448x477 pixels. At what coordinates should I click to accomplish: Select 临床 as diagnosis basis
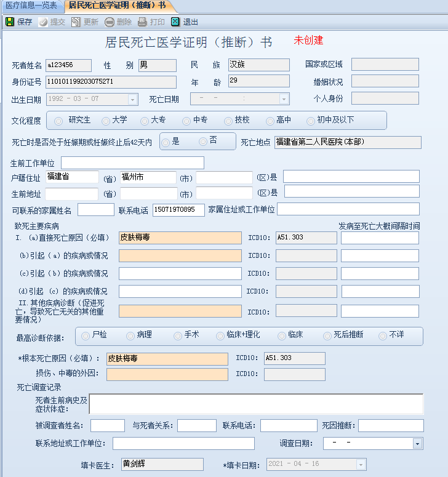282,336
